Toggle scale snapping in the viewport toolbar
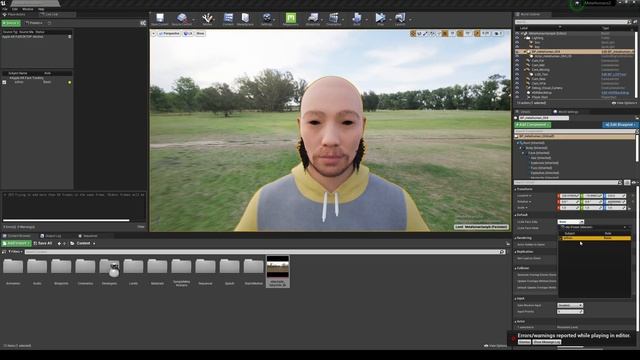The image size is (640, 360). pos(477,33)
